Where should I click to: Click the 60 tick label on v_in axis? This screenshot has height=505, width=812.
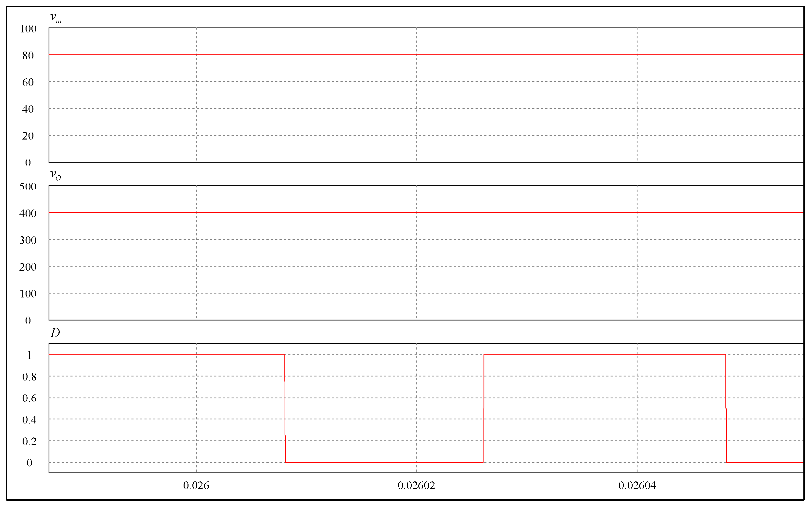pos(28,82)
